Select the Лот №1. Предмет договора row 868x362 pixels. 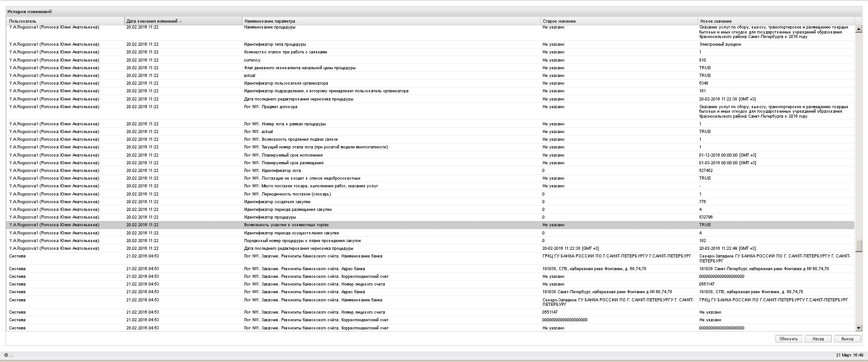[x=430, y=111]
